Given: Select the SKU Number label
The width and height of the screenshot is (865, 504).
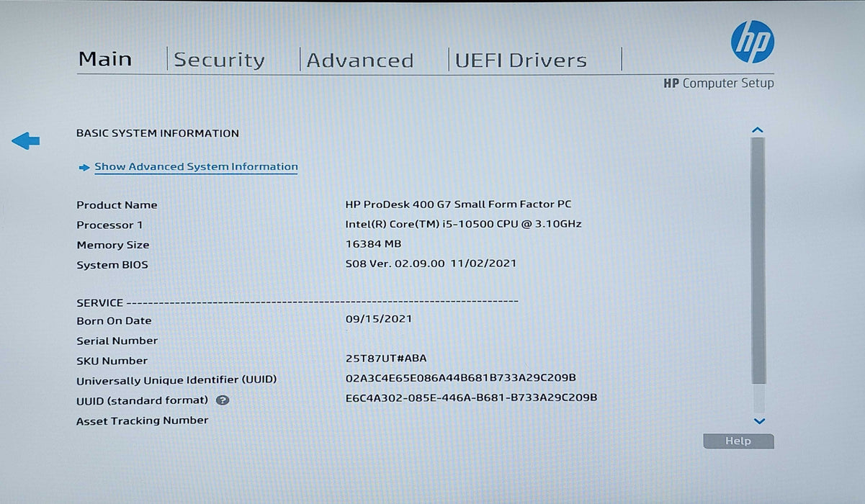Looking at the screenshot, I should tap(112, 361).
